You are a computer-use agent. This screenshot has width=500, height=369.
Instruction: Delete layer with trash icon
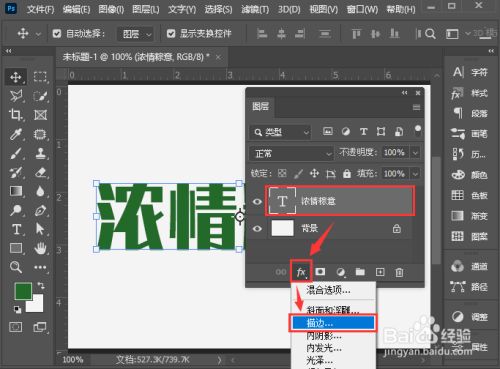pyautogui.click(x=399, y=272)
